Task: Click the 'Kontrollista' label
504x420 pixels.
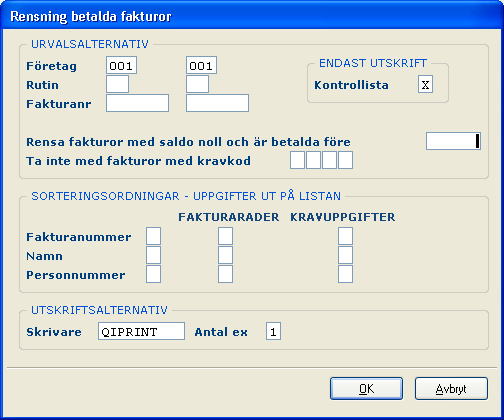Action: (351, 85)
